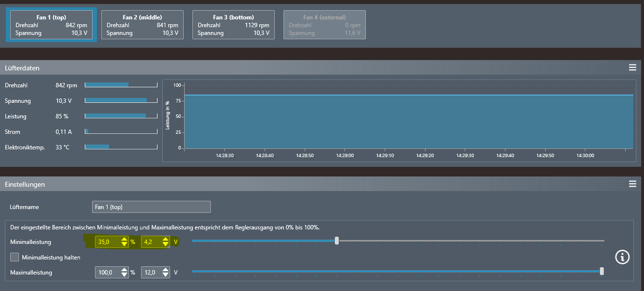Select the Fan 2 (middle) tile

tap(142, 25)
